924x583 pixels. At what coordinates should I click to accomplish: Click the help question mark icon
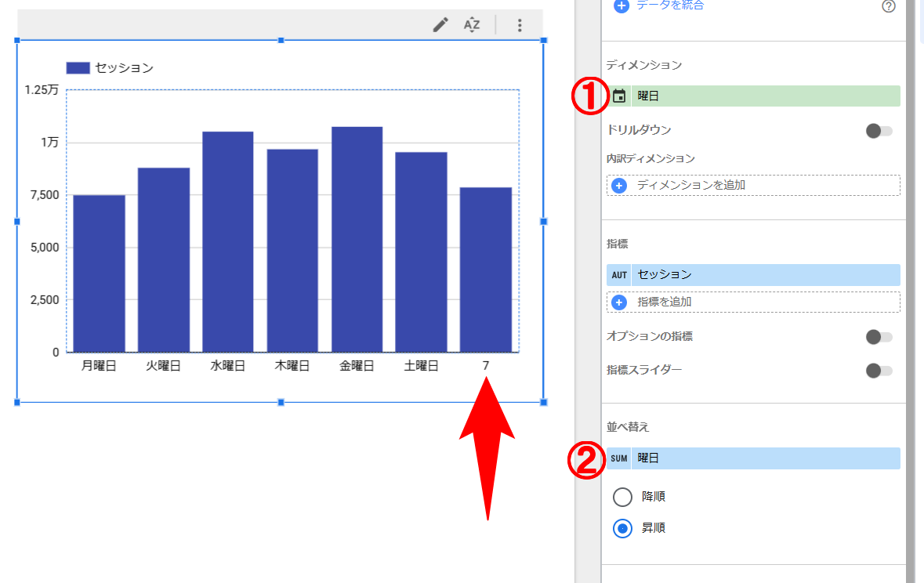pyautogui.click(x=888, y=6)
